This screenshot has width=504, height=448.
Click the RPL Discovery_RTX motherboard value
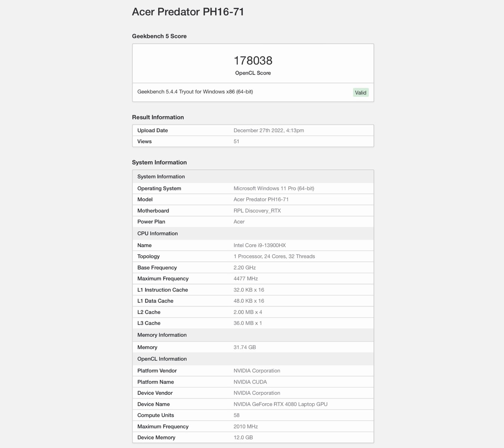[257, 211]
